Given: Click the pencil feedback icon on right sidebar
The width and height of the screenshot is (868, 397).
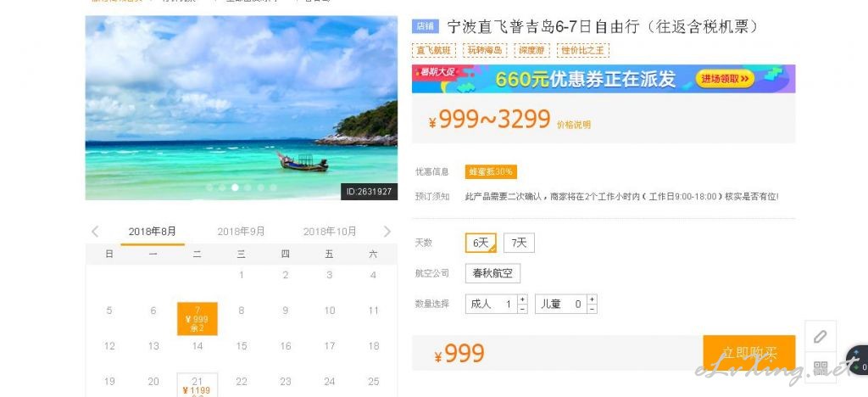Looking at the screenshot, I should click(x=821, y=337).
